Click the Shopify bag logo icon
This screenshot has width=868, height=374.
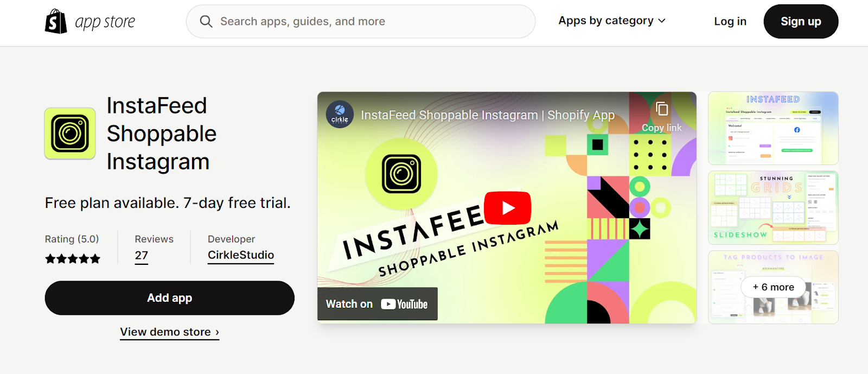pyautogui.click(x=56, y=21)
